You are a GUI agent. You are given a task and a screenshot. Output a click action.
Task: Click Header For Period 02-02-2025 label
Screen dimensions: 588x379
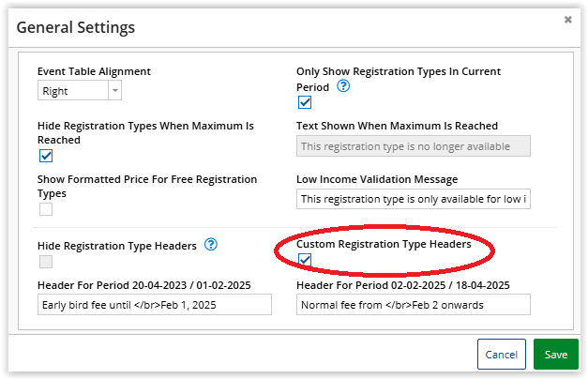[x=402, y=285]
